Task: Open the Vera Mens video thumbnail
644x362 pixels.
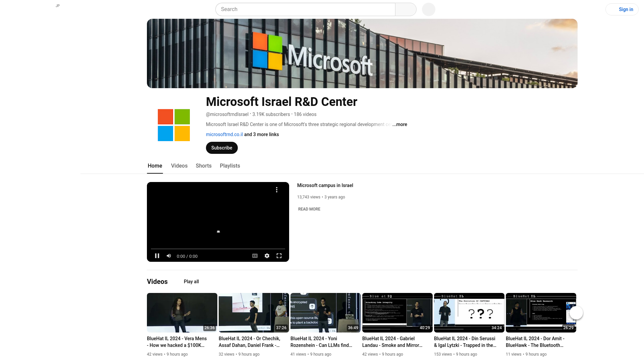Action: click(182, 313)
